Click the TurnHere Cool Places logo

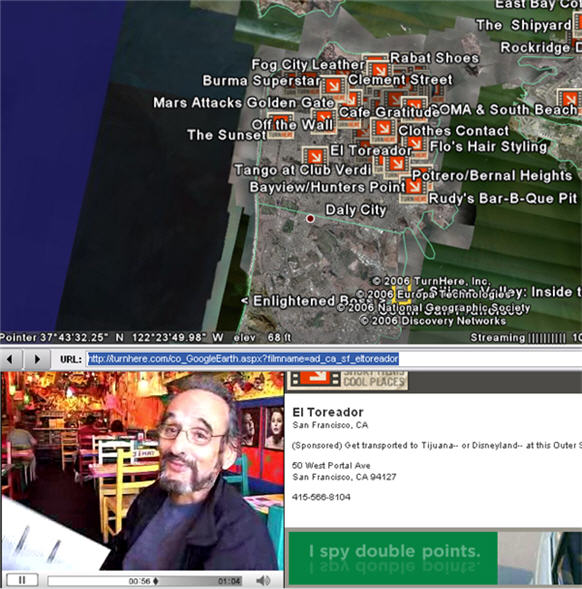(348, 380)
